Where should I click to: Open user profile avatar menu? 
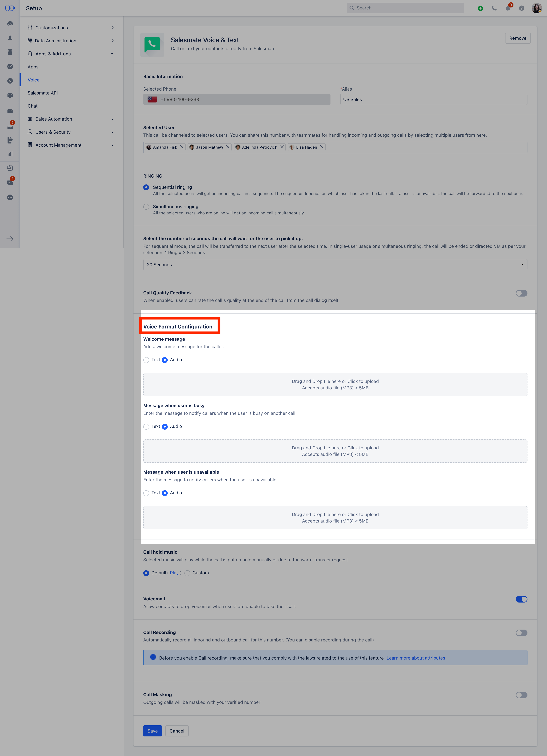536,8
